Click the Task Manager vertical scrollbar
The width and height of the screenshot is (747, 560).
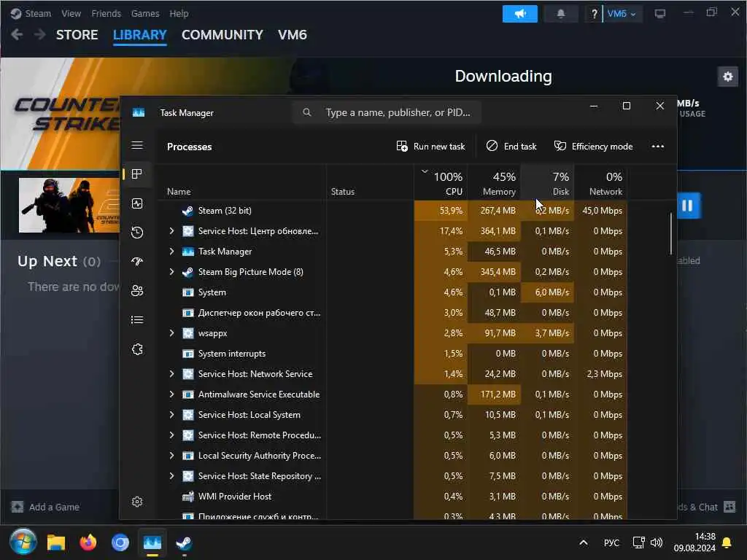671,233
